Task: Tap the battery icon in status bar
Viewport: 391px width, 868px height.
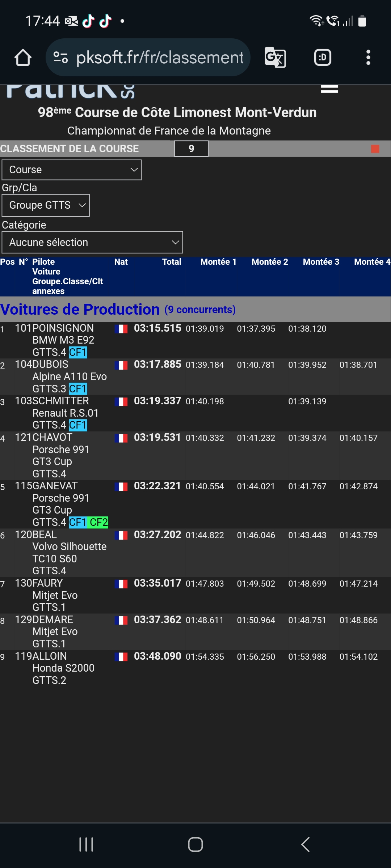Action: [362, 21]
